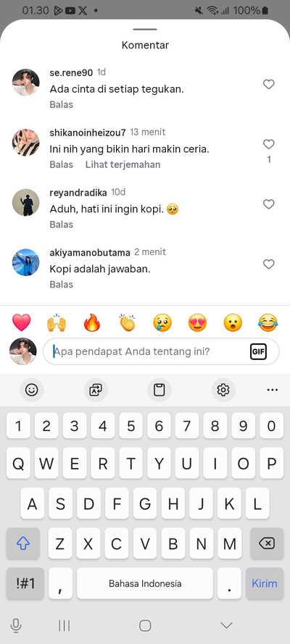Screen dimensions: 290x644
Task: Open keyboard settings gear
Action: pos(223,390)
